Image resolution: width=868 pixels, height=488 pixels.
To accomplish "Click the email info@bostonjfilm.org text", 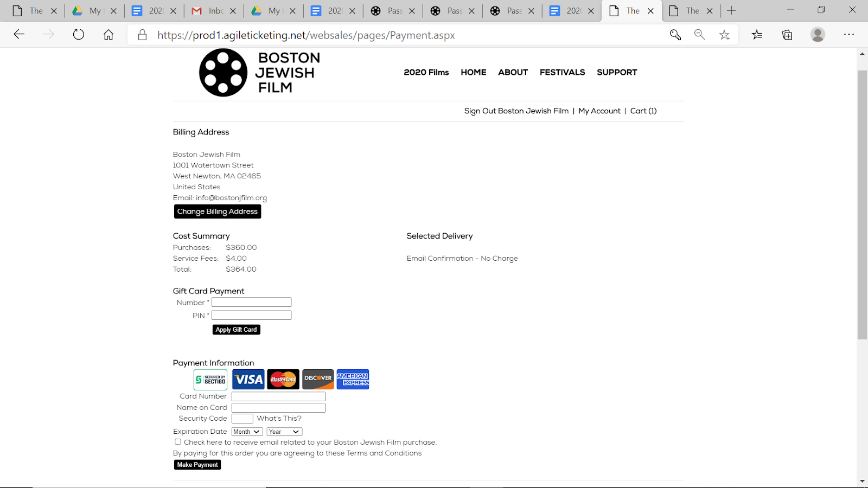I will [231, 198].
